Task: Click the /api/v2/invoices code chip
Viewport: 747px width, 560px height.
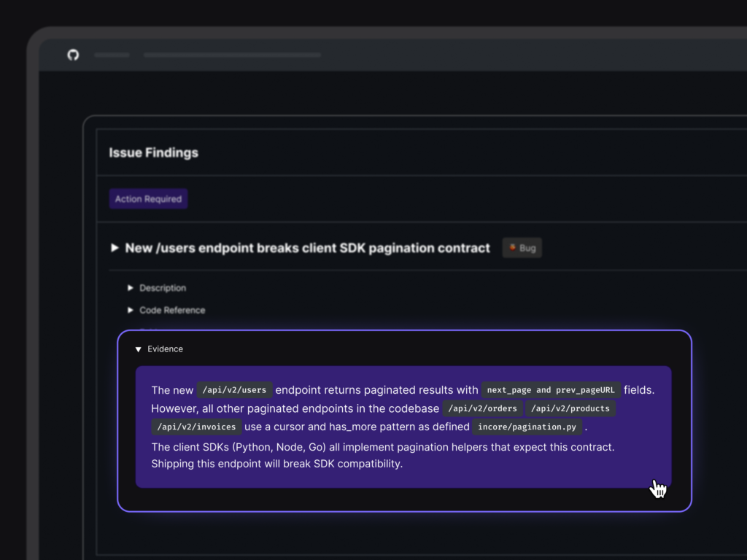Action: tap(196, 427)
